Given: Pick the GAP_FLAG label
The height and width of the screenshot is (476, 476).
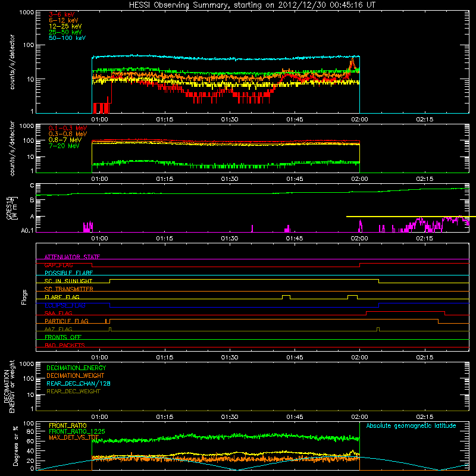Looking at the screenshot, I should tap(58, 265).
